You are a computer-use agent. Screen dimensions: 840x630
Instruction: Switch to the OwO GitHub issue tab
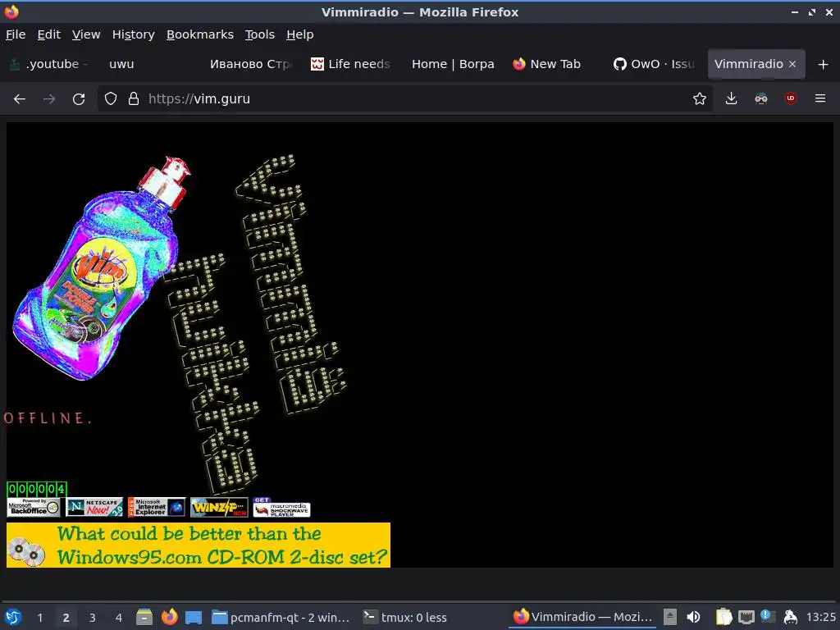(x=654, y=64)
